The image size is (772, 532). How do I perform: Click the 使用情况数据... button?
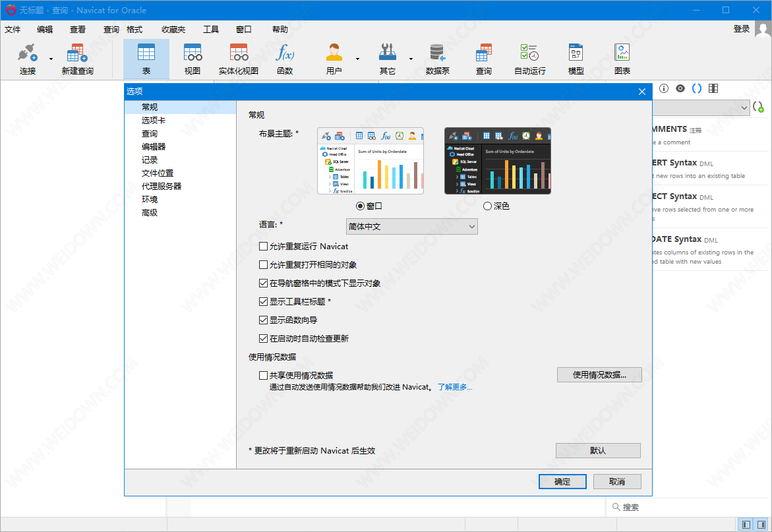[x=599, y=375]
